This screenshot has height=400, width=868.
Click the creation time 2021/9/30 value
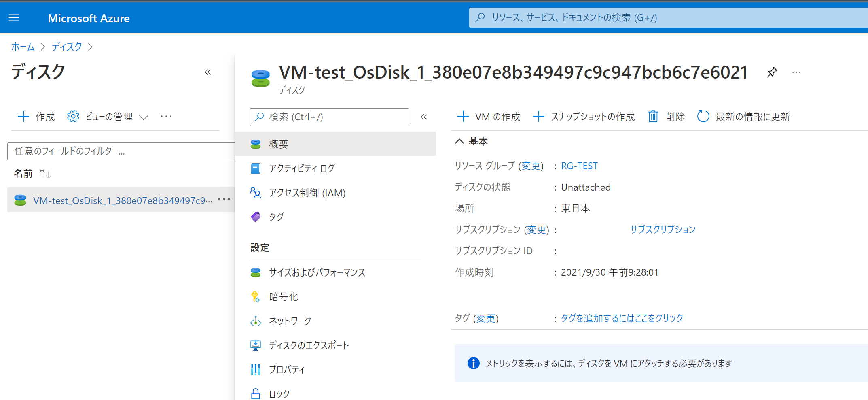[610, 272]
